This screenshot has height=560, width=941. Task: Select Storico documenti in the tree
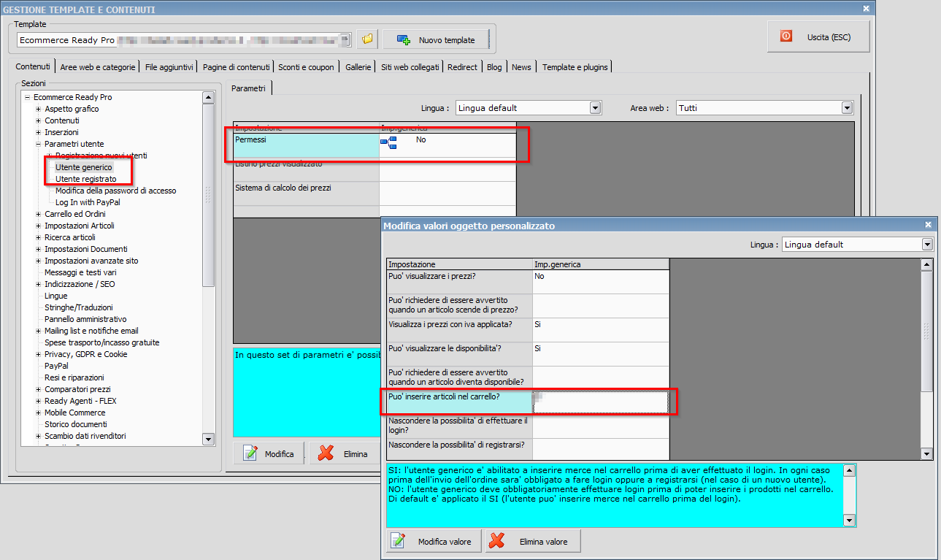click(76, 424)
